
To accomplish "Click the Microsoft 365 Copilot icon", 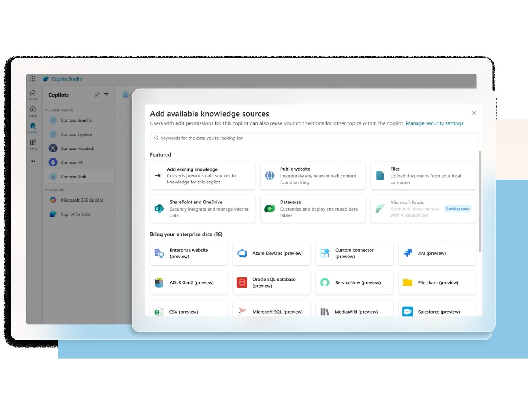I will coord(53,200).
